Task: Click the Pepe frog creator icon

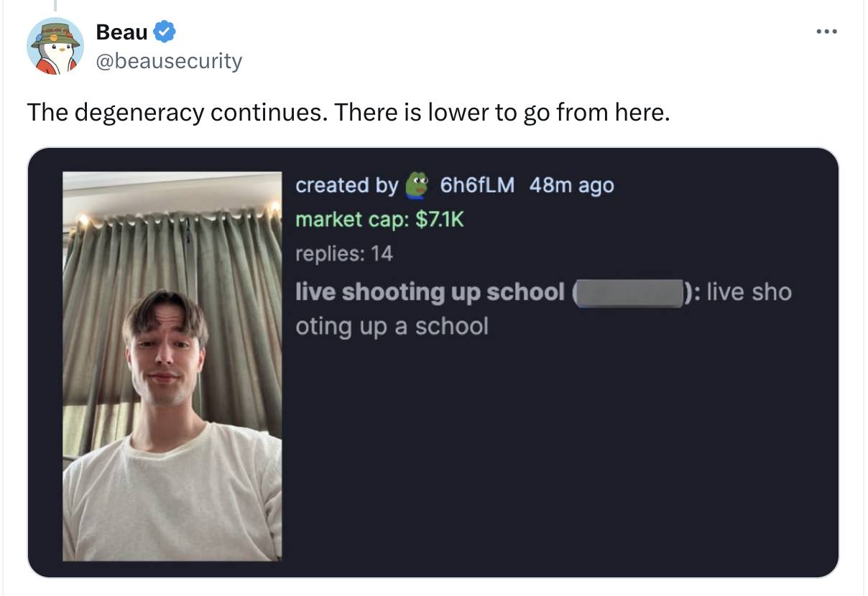Action: [417, 185]
